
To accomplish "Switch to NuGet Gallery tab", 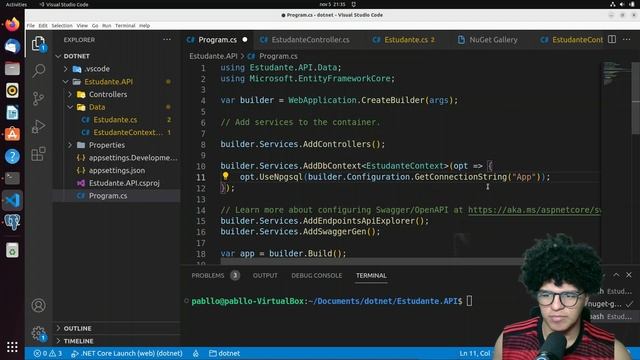I will point(493,40).
